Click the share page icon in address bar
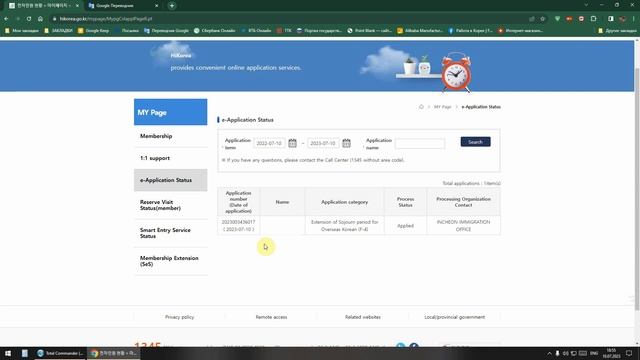The height and width of the screenshot is (360, 640). coord(531,19)
